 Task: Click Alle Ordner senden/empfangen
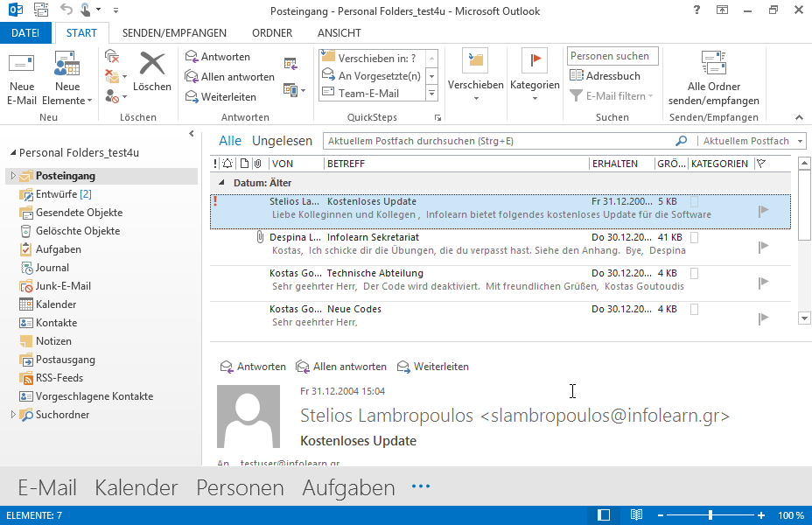714,78
